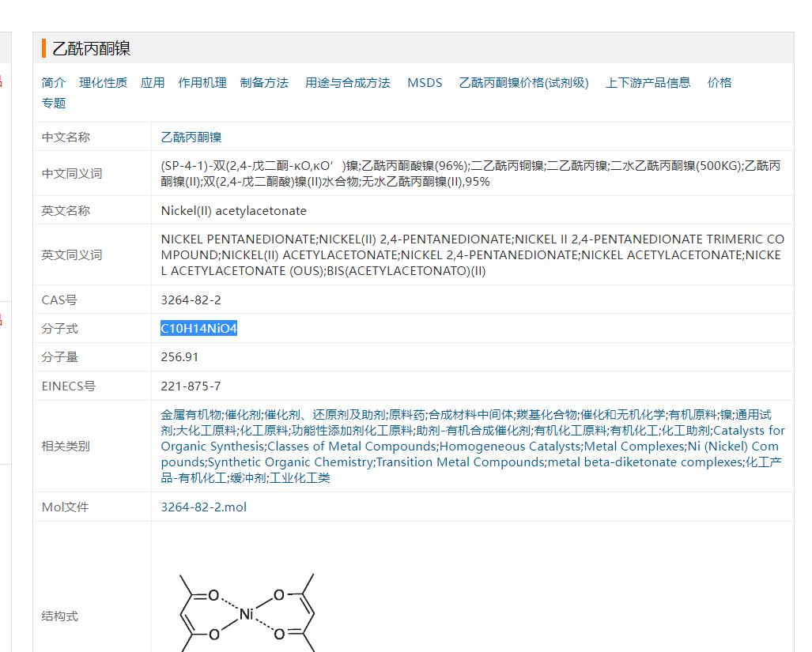
Task: Click the 价格 navigation link
Action: click(719, 82)
